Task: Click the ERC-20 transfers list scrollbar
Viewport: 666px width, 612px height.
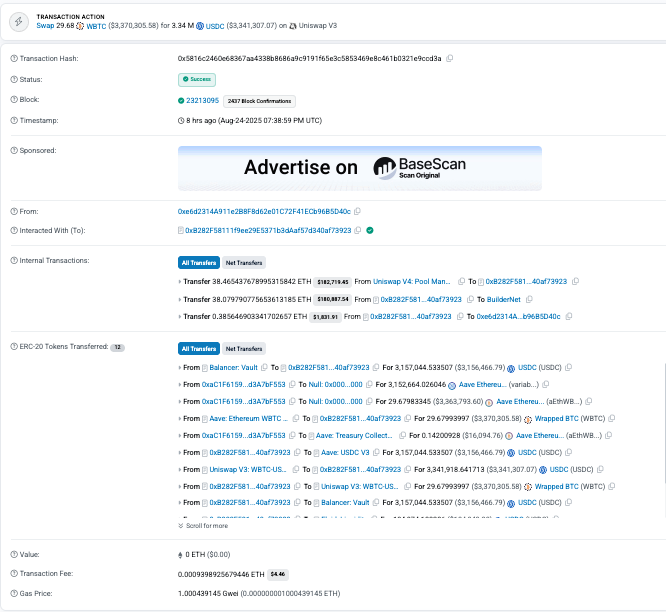Action: coord(664,423)
